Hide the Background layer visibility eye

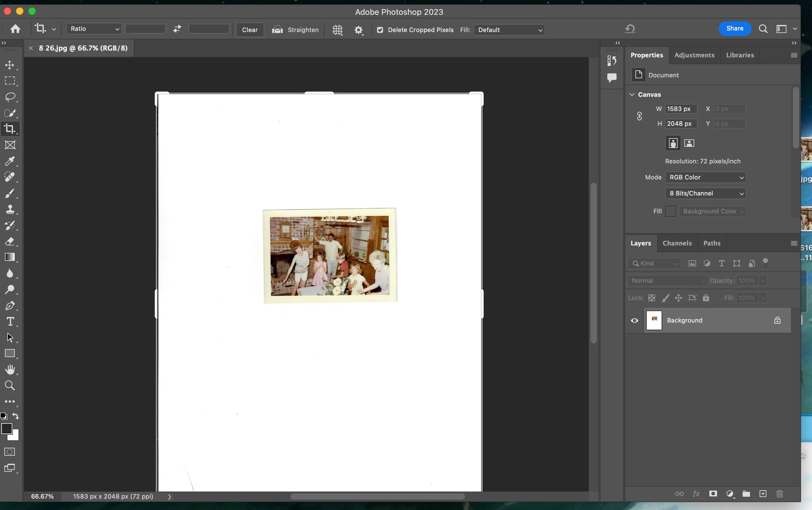click(x=634, y=320)
